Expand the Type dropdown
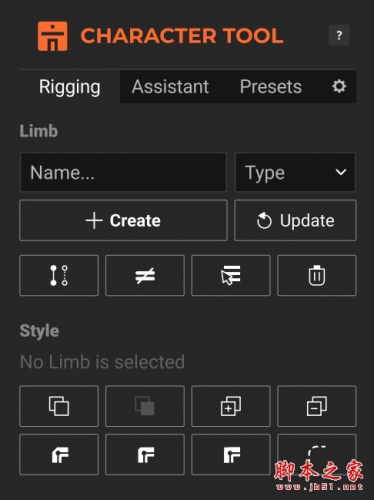This screenshot has height=500, width=374. point(295,172)
